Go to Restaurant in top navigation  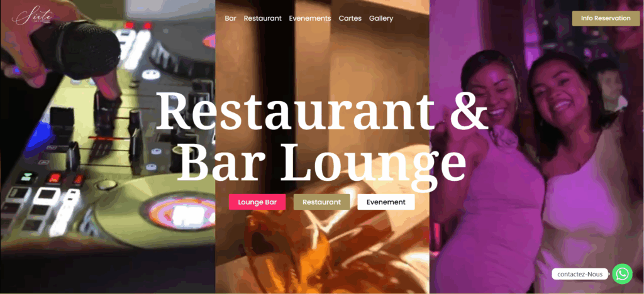click(262, 18)
